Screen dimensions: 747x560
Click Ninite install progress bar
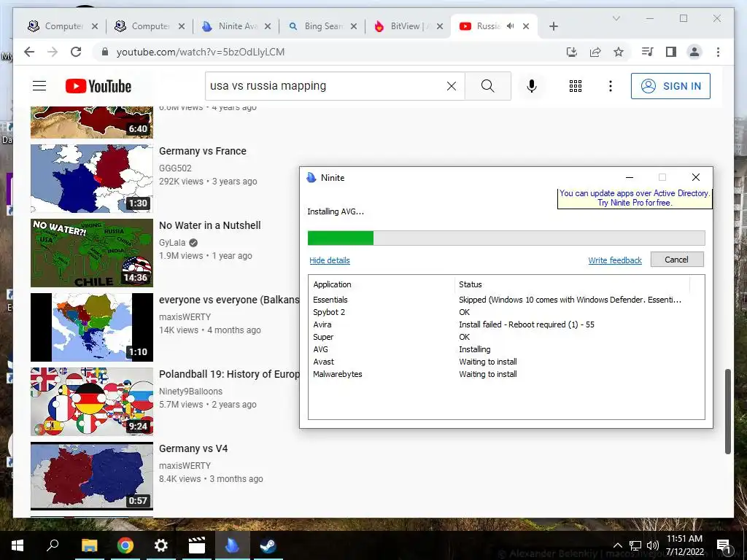tap(506, 238)
